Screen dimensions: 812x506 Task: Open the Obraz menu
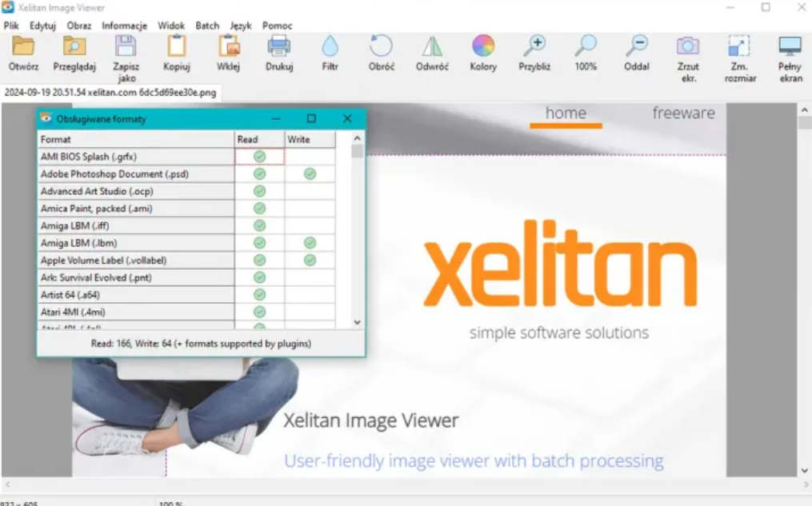point(78,26)
